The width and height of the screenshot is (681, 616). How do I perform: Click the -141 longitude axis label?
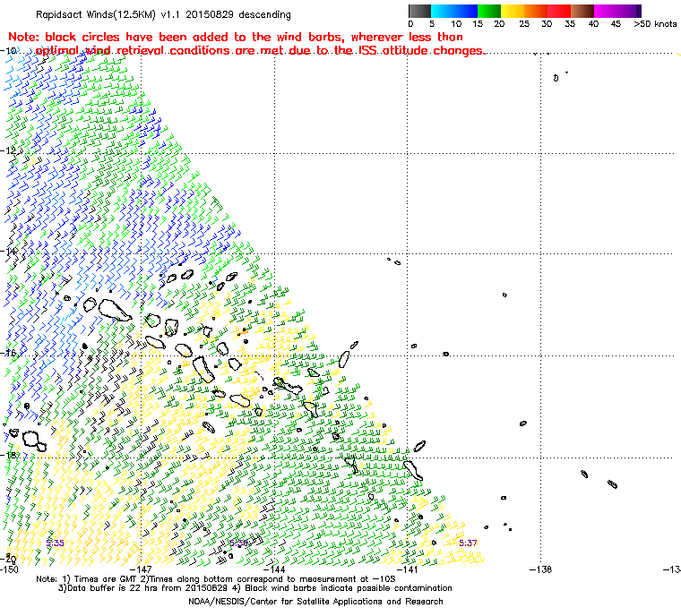pyautogui.click(x=408, y=569)
